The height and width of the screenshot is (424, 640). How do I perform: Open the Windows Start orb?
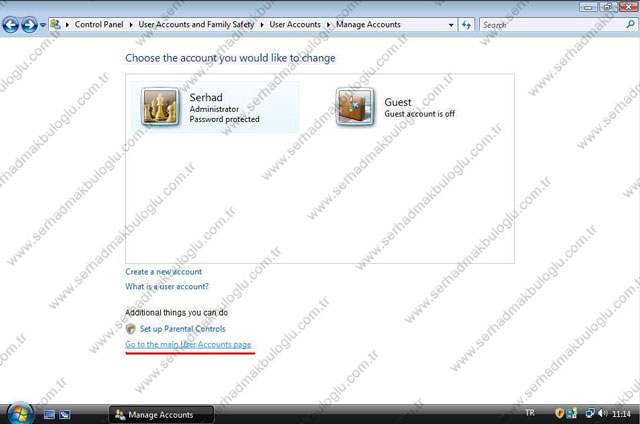point(20,413)
